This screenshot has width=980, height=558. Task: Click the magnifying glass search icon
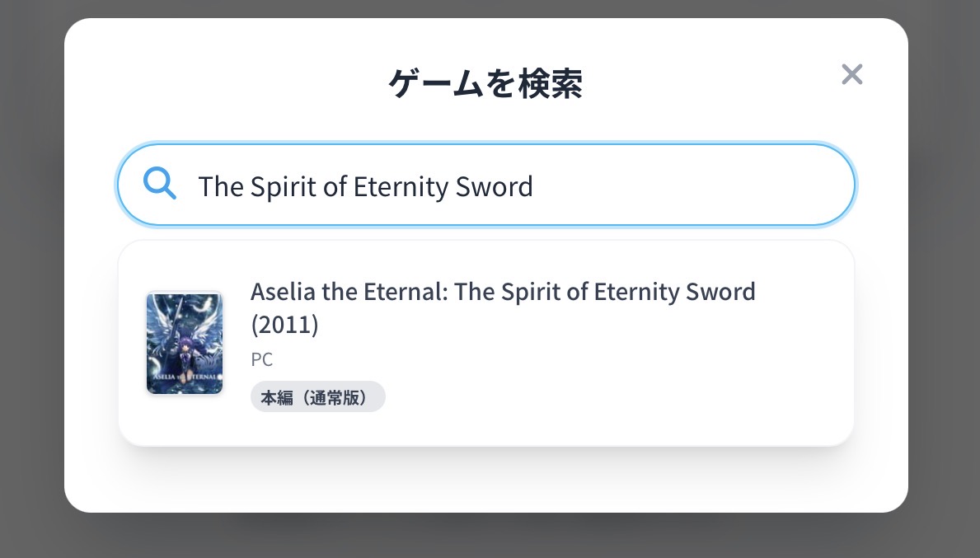coord(159,183)
